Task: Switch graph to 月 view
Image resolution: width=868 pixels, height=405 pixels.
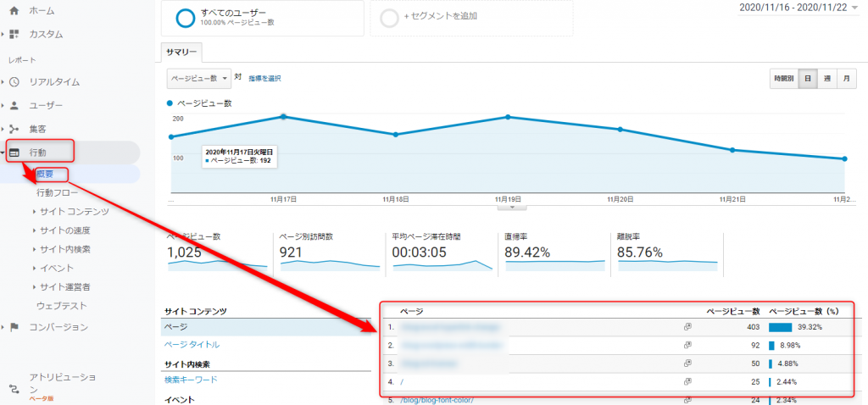Action: 847,79
